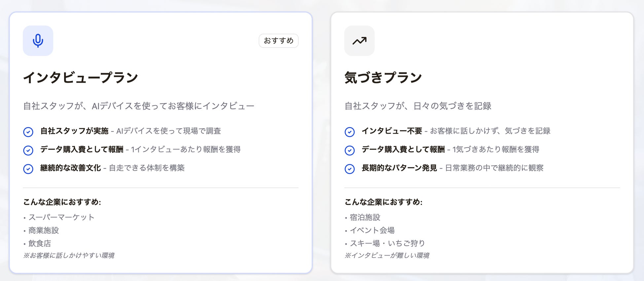Screen dimensions: 644x281
Task: Click the blue microphone icon
Action: tap(38, 41)
